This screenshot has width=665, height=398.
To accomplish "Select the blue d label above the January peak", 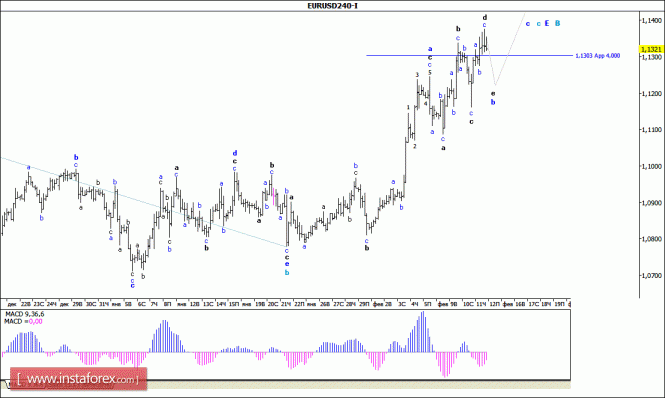I will click(x=235, y=153).
